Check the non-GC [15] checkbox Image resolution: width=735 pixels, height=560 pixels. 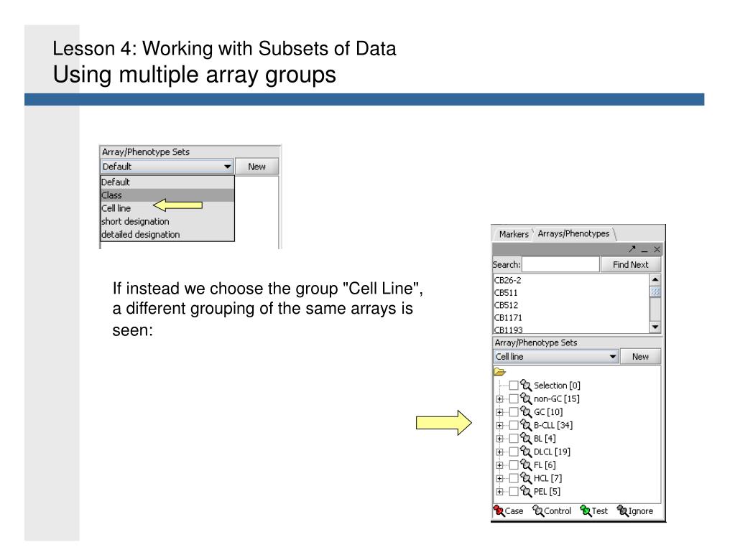(x=514, y=398)
